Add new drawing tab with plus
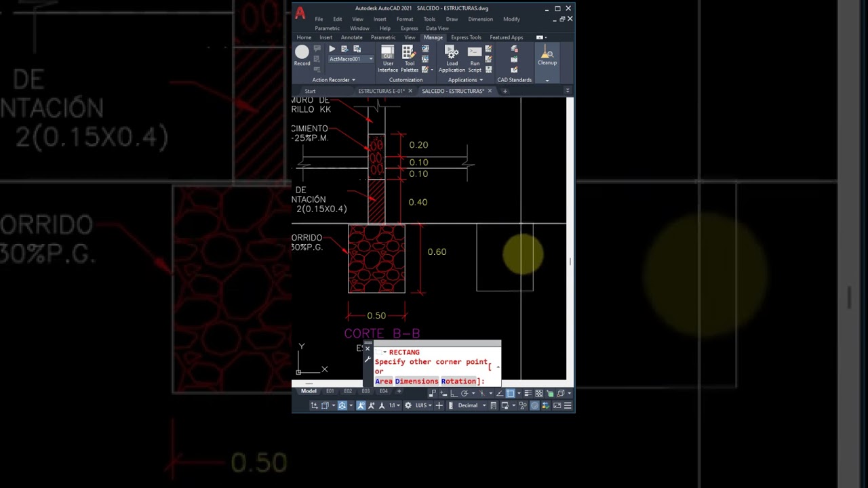The height and width of the screenshot is (488, 868). 505,91
